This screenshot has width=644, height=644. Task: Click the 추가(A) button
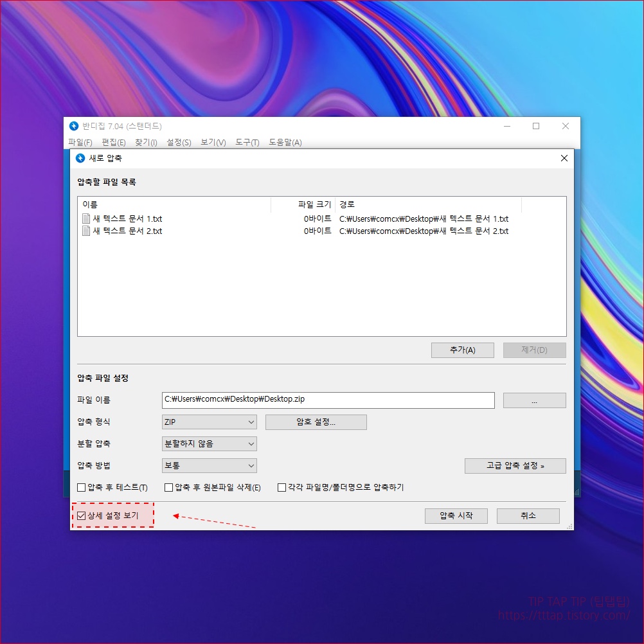463,350
